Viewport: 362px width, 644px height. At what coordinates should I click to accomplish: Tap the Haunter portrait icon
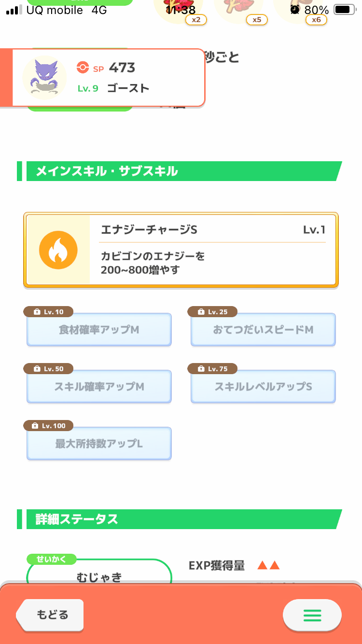click(44, 78)
